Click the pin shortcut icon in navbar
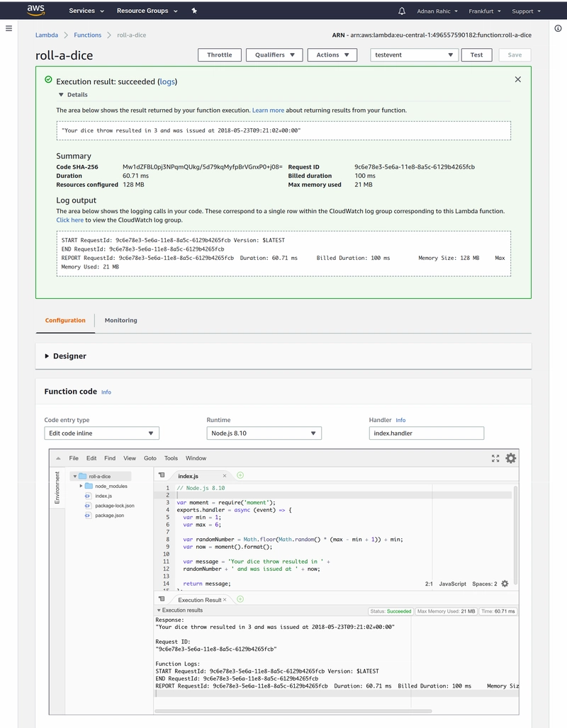Image resolution: width=567 pixels, height=728 pixels. click(194, 11)
